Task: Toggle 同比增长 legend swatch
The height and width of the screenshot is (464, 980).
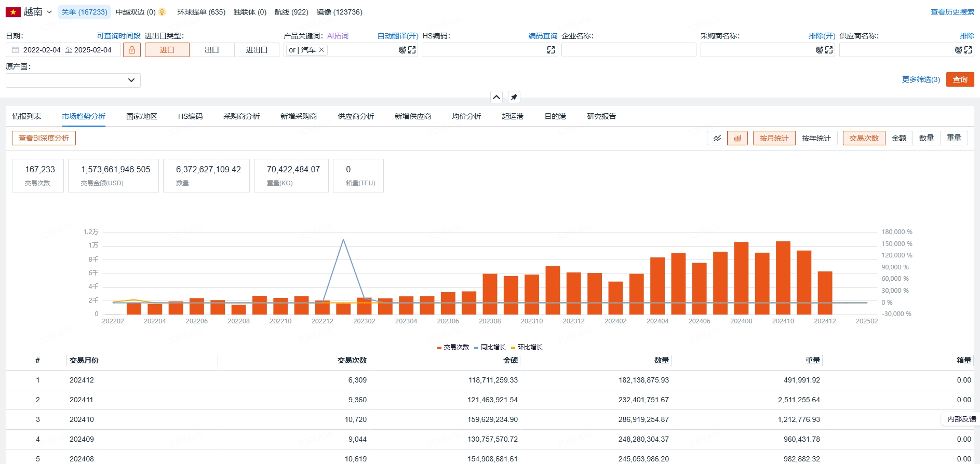Action: tap(476, 347)
